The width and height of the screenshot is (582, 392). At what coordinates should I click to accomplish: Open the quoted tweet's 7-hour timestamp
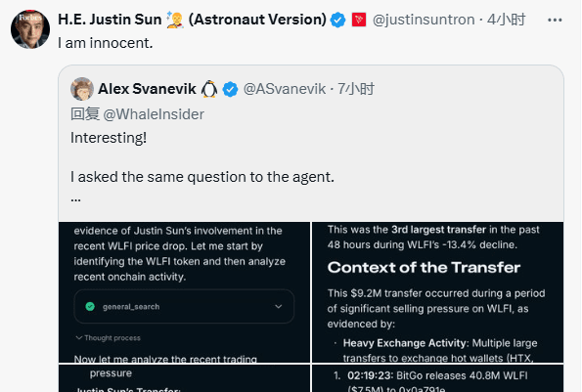[356, 89]
